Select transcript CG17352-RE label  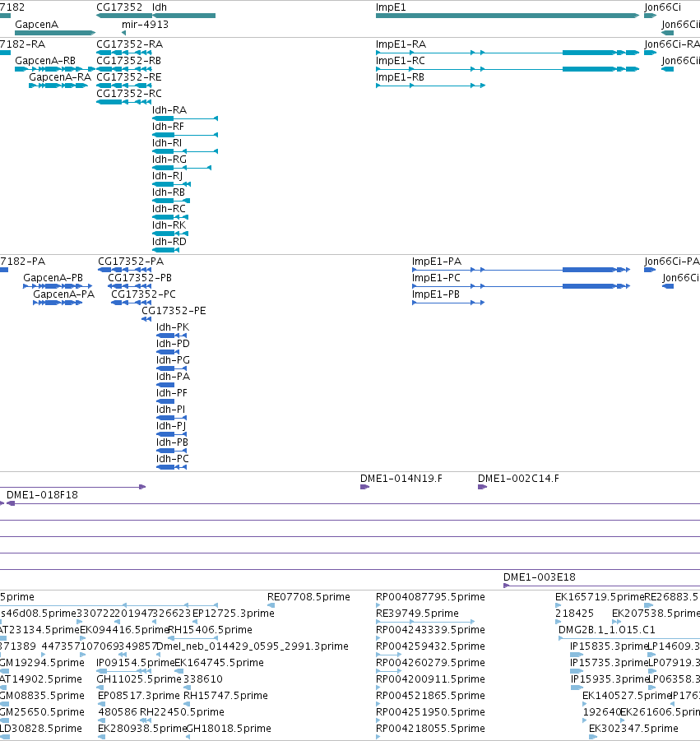click(129, 77)
